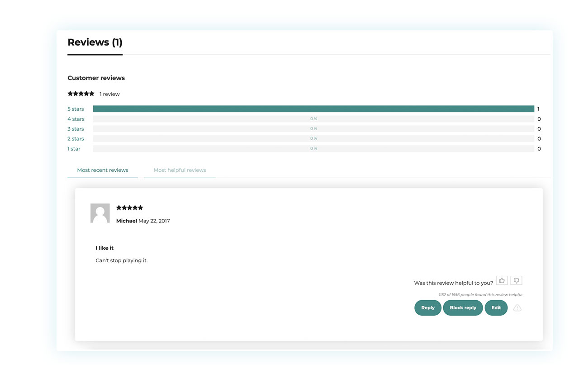Click the five-star rating above Michael's name
The image size is (588, 378).
tap(130, 208)
